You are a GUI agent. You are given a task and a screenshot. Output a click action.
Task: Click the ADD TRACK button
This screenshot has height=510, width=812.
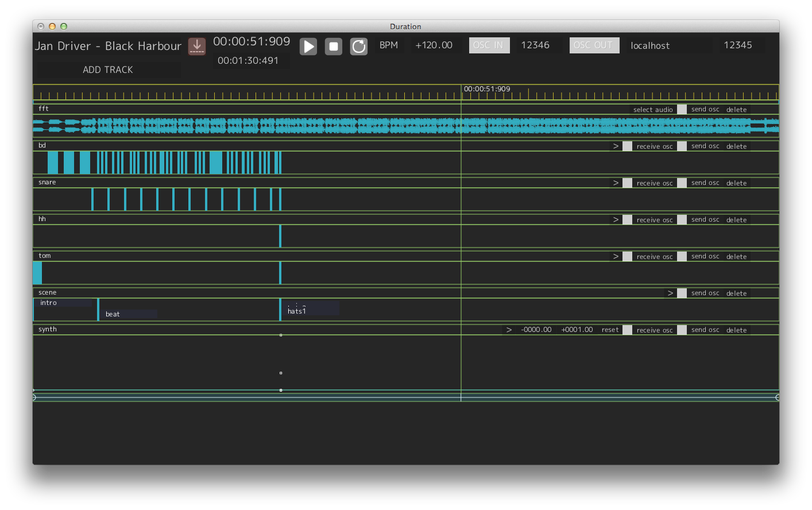point(108,69)
